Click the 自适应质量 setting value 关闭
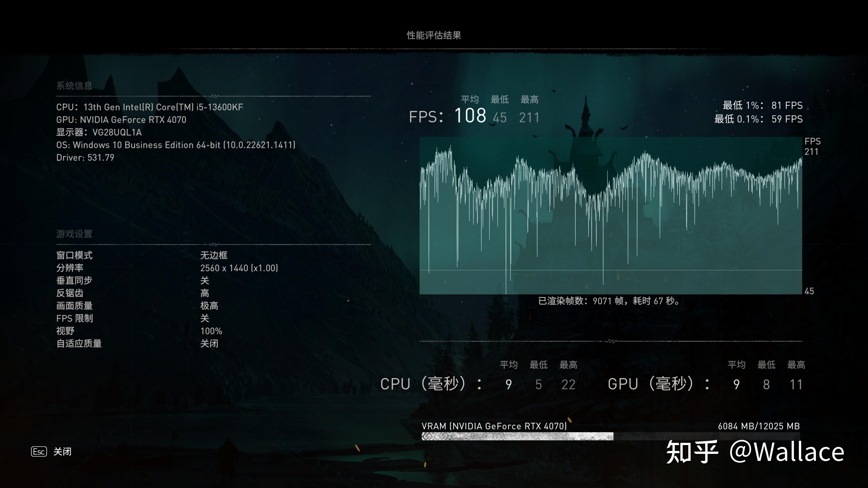 209,343
